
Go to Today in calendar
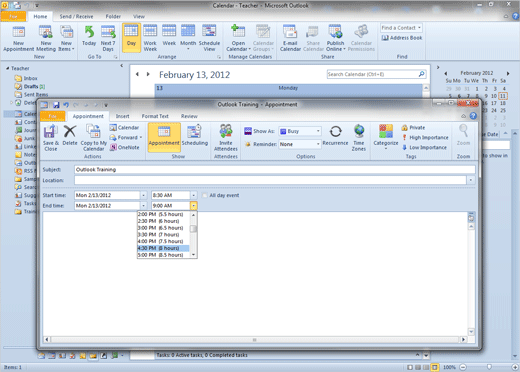[89, 36]
